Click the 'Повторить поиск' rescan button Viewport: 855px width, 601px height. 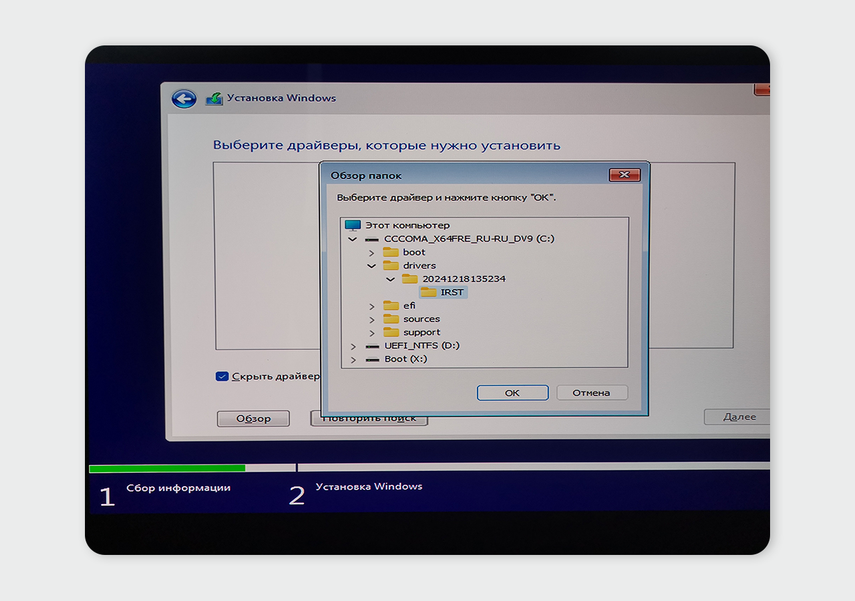click(x=369, y=419)
